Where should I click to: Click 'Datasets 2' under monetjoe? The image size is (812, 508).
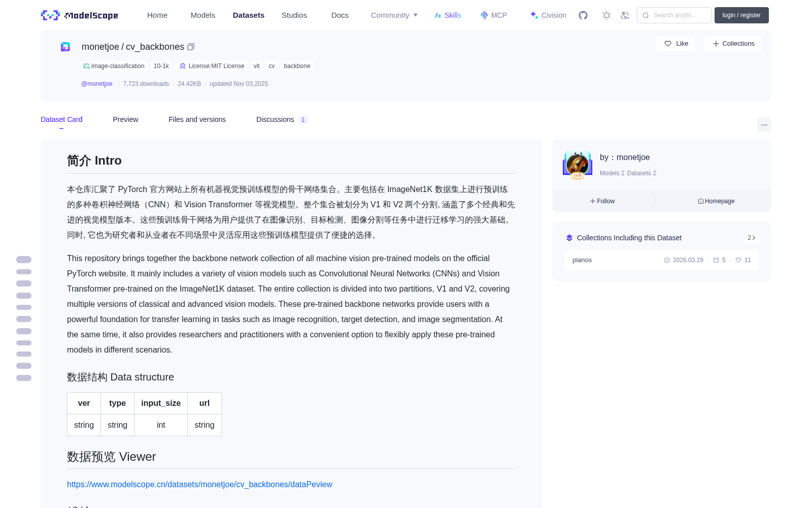(x=641, y=173)
